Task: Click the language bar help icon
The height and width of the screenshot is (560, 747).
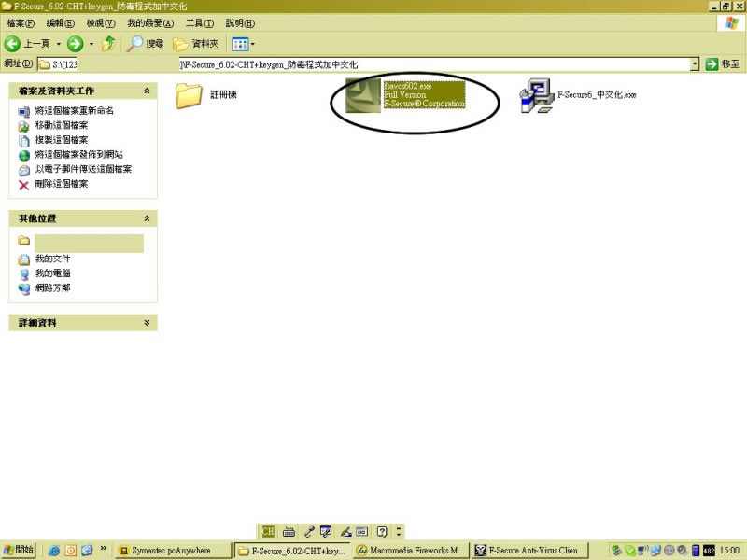Action: point(382,531)
